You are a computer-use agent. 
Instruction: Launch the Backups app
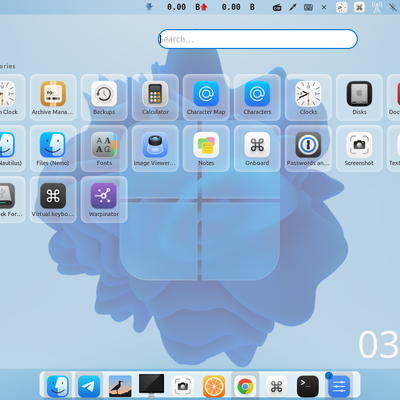pyautogui.click(x=104, y=97)
